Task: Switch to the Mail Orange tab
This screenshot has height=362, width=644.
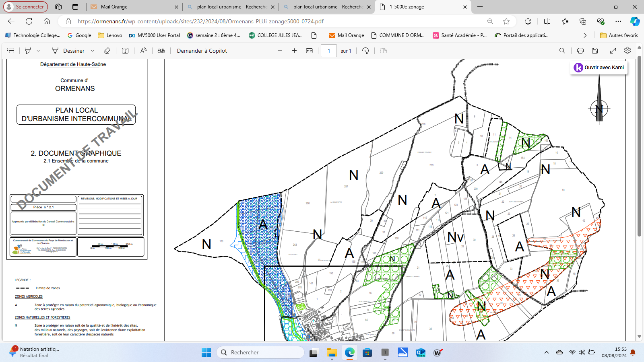Action: (x=134, y=7)
